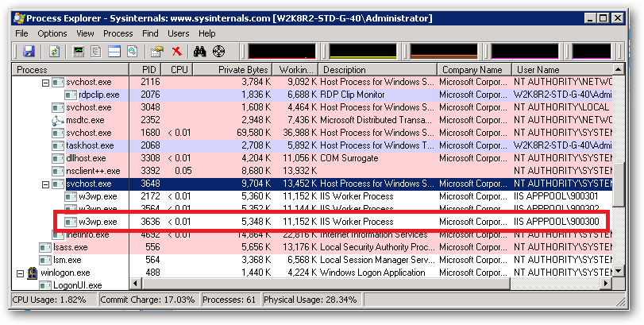This screenshot has height=325, width=644.
Task: Click the binoculars Find Handle icon
Action: 200,52
